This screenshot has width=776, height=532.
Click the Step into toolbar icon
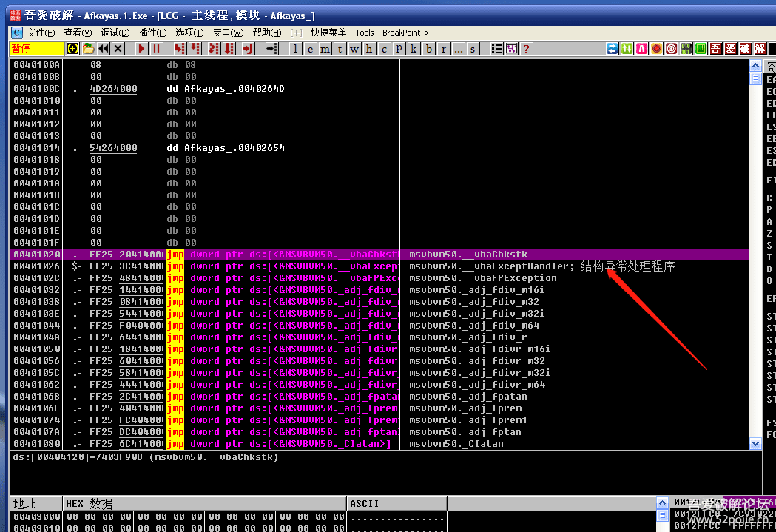pos(180,49)
